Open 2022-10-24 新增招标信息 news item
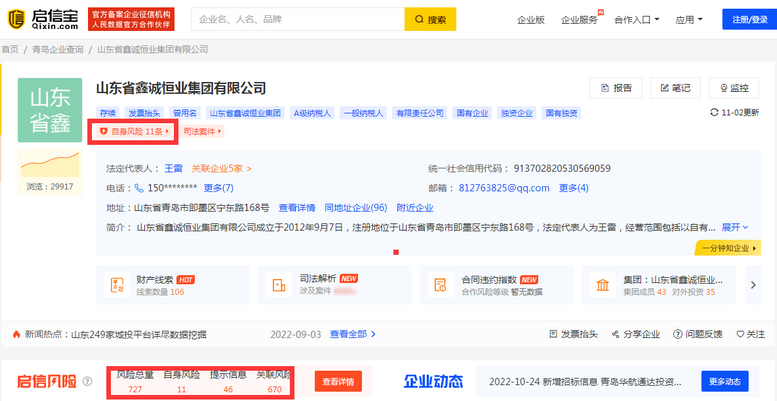 [x=585, y=382]
